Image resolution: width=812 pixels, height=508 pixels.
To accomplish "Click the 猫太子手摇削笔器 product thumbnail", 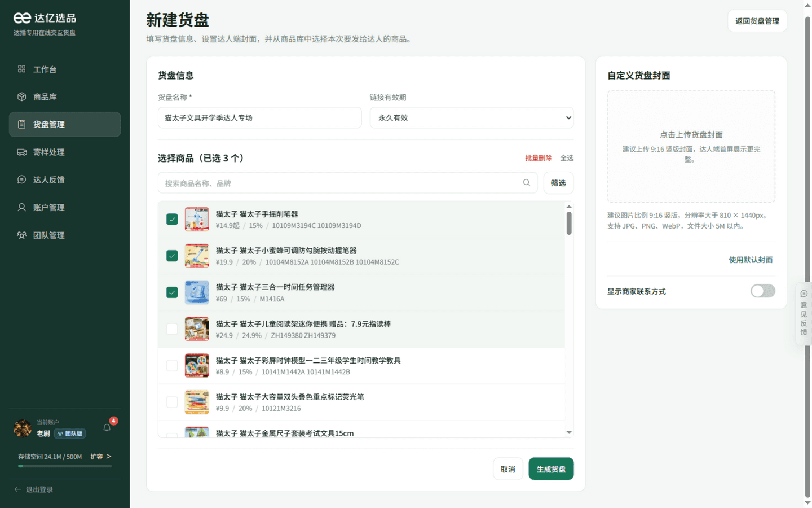I will [197, 219].
